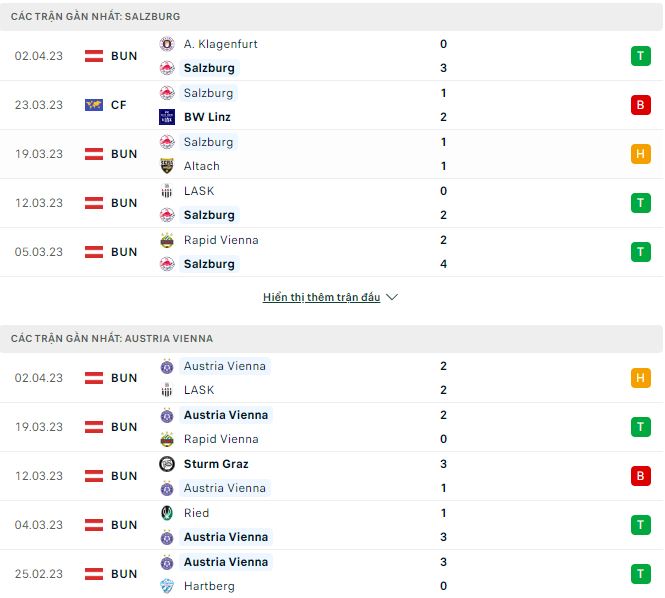This screenshot has width=665, height=598.
Task: Click Austria Vienna name in 04.03.23 match
Action: click(x=226, y=537)
